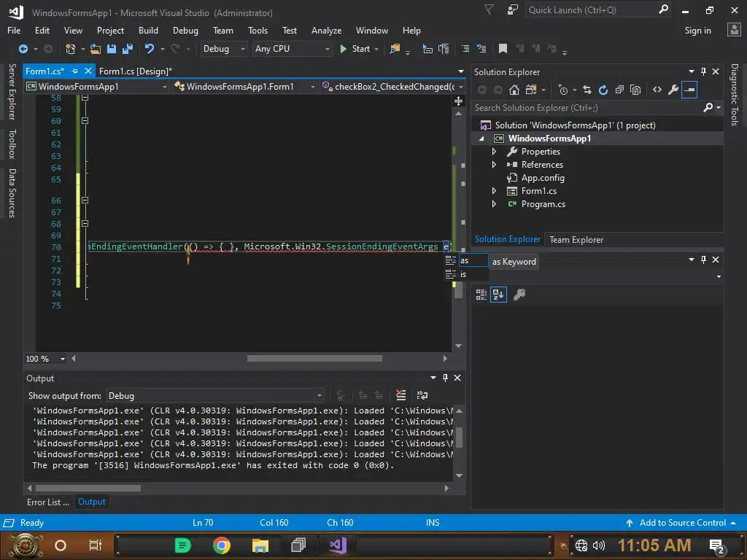Expand the Properties node in Solution Explorer
747x560 pixels.
coord(494,152)
